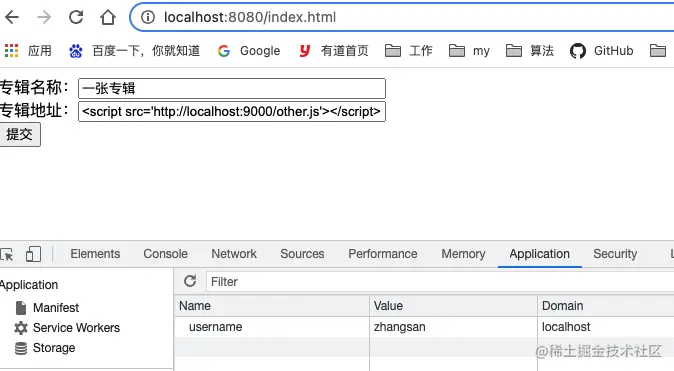Sort by the Value column header
The width and height of the screenshot is (674, 371).
click(x=453, y=306)
